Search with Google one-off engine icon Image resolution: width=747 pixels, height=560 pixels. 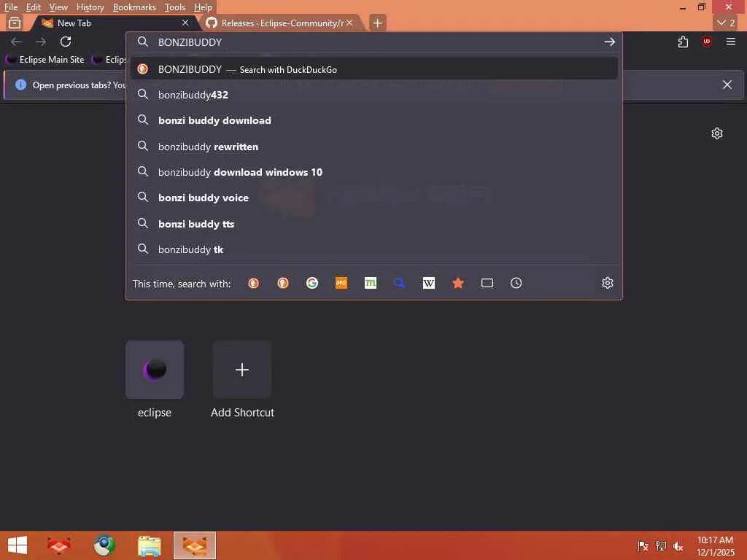coord(312,284)
